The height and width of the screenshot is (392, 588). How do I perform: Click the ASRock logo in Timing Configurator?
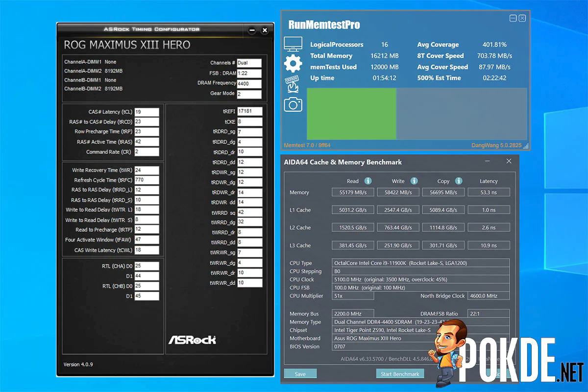[x=192, y=340]
